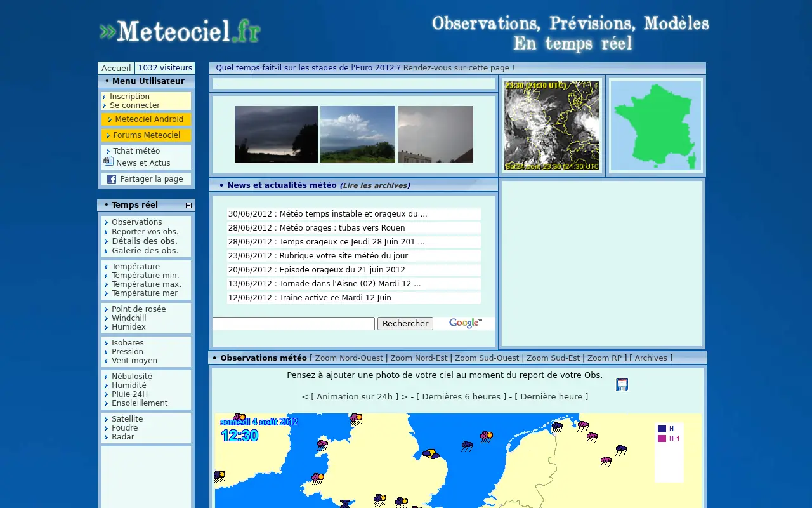This screenshot has height=508, width=812.
Task: Click the Google logo next to search
Action: [x=465, y=323]
